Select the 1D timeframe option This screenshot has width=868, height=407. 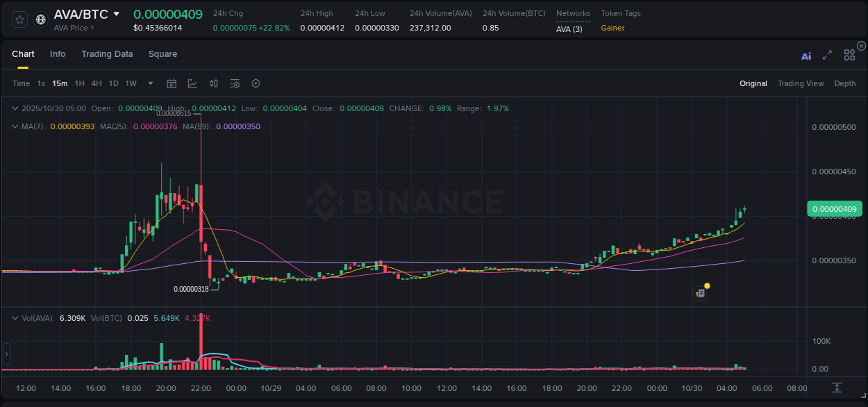coord(113,83)
